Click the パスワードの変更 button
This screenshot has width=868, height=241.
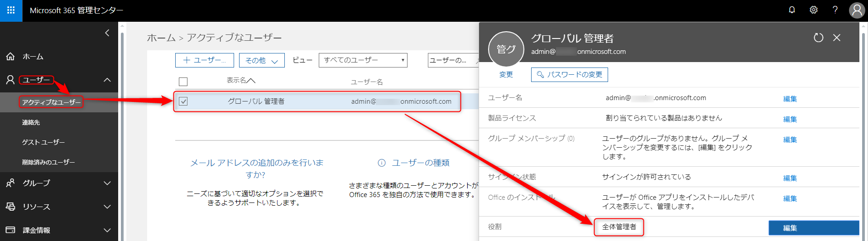[x=570, y=75]
